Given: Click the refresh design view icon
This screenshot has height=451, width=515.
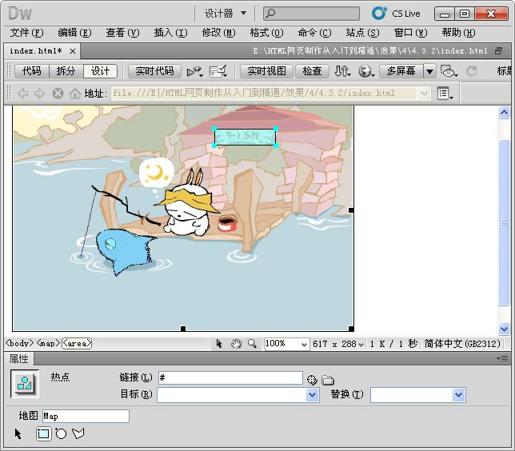Looking at the screenshot, I should coord(471,71).
